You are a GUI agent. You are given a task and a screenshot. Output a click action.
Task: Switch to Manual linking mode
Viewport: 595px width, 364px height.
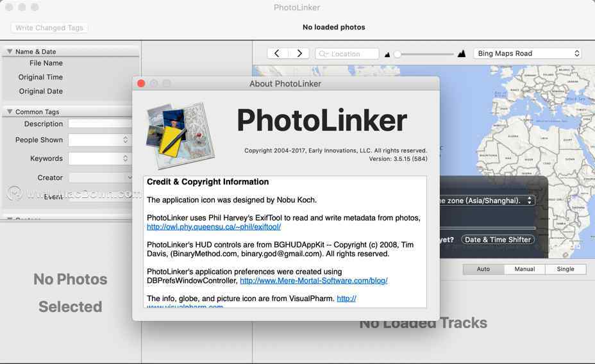tap(525, 269)
